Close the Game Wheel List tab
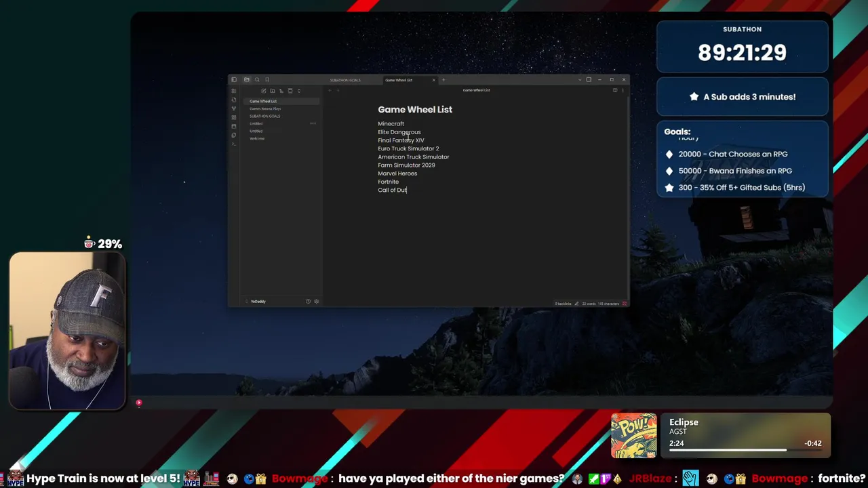The image size is (868, 488). (x=434, y=80)
